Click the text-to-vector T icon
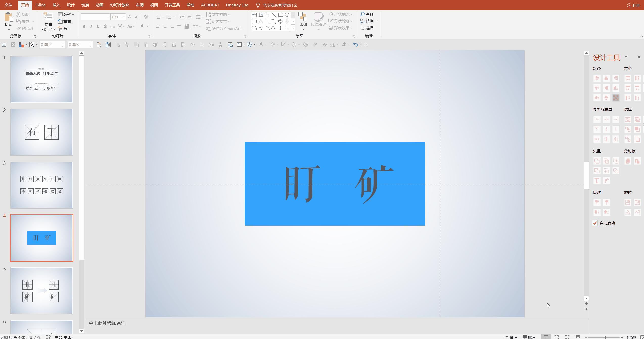Image resolution: width=644 pixels, height=339 pixels. (597, 180)
